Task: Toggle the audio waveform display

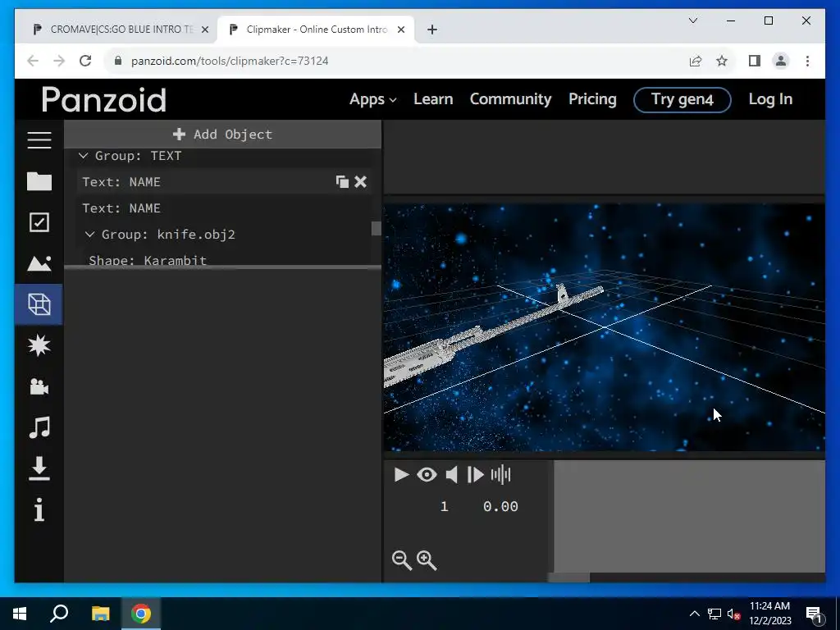Action: click(x=501, y=475)
